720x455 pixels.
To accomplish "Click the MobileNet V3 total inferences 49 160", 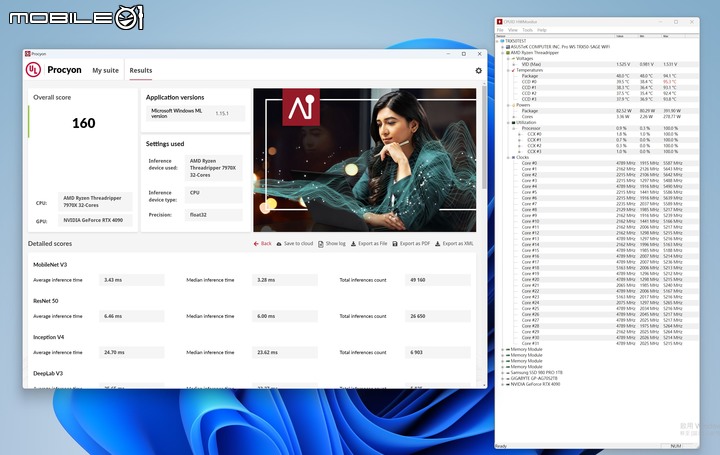I will click(438, 280).
